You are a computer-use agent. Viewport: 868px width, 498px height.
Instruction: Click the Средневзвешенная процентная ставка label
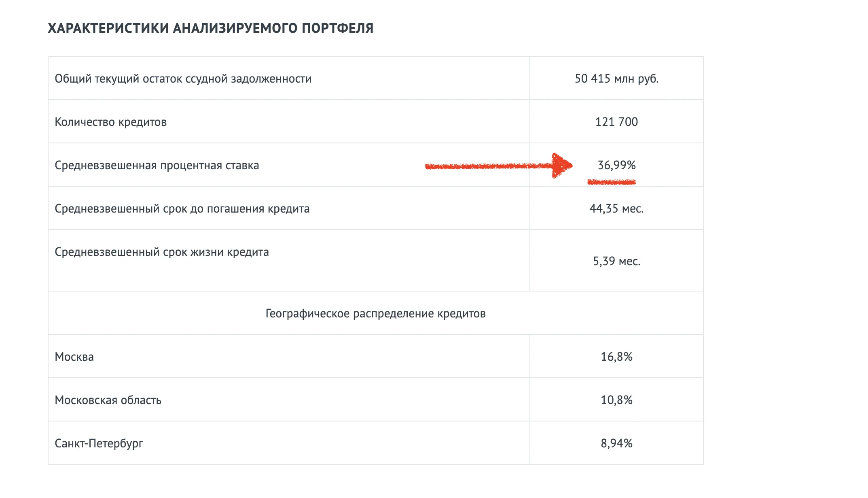[x=157, y=165]
